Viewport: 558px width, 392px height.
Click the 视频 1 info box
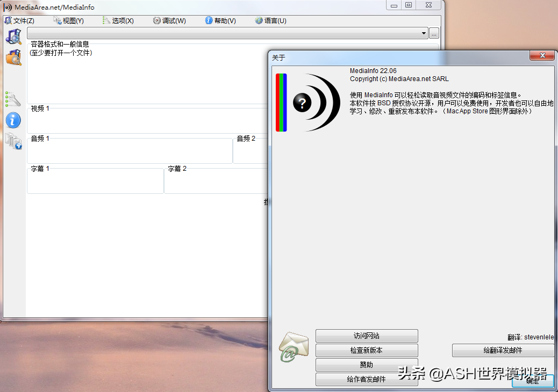coord(147,120)
